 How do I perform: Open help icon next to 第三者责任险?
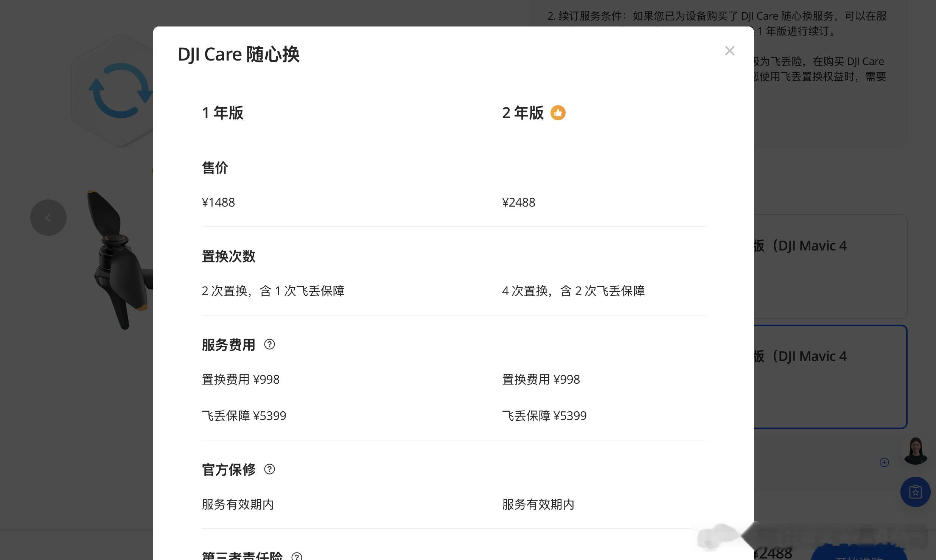[297, 556]
